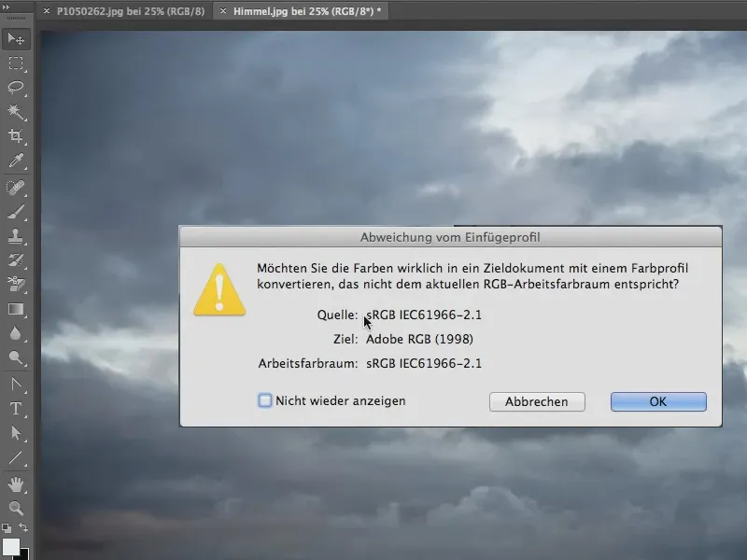
Task: Select the Brush tool
Action: point(16,212)
